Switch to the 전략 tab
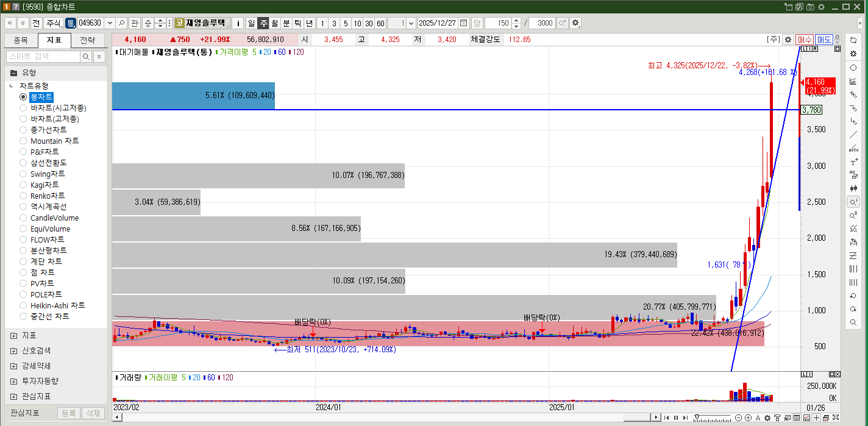 (x=87, y=41)
